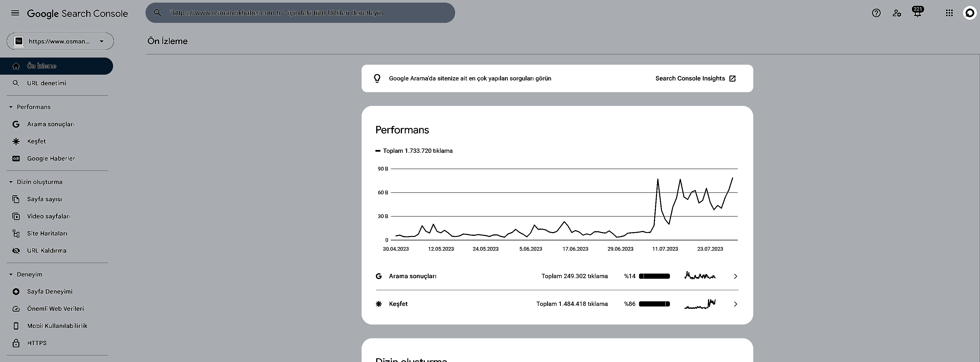
Task: Click the Video sayfaları icon
Action: (x=16, y=216)
